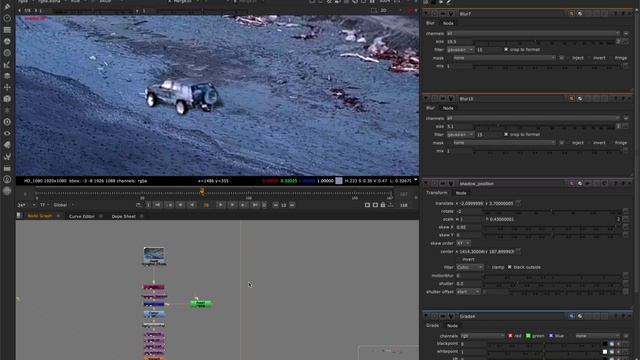Open skew order XY dropdown

pos(463,243)
